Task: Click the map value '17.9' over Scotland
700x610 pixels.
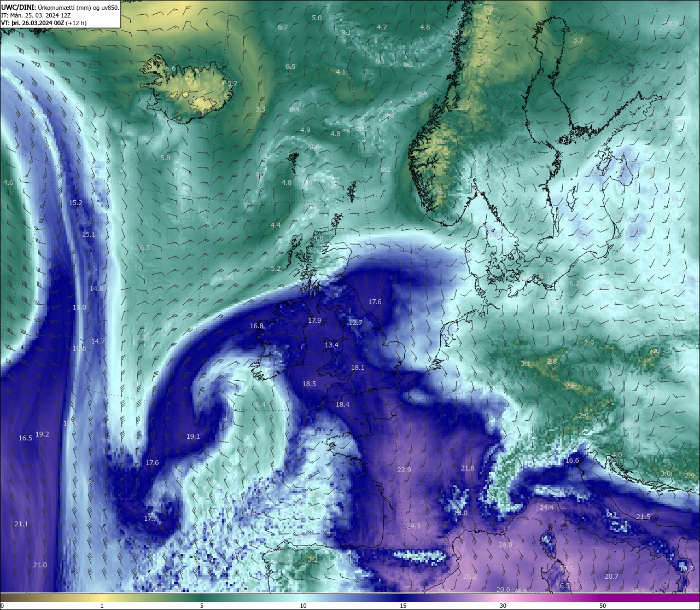Action: coord(314,320)
